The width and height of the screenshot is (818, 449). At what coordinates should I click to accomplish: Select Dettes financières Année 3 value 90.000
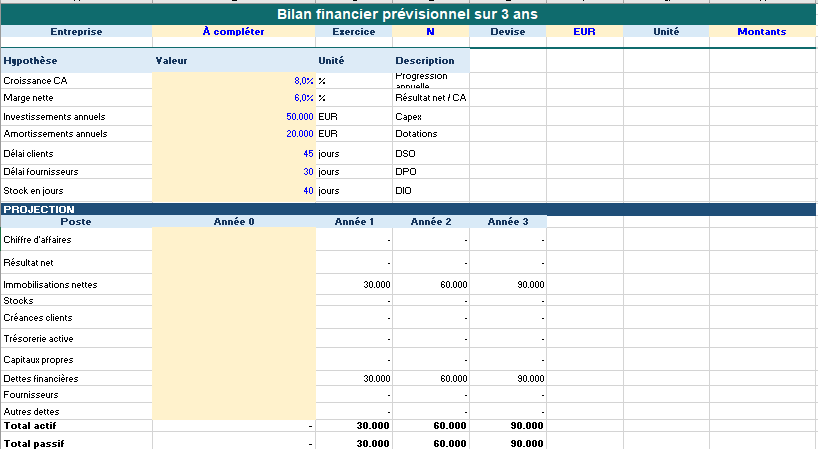point(508,378)
